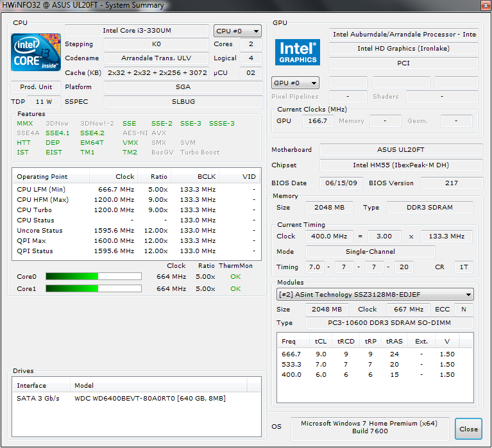This screenshot has height=448, width=492.
Task: Click the Prod. Unit button
Action: pyautogui.click(x=36, y=87)
